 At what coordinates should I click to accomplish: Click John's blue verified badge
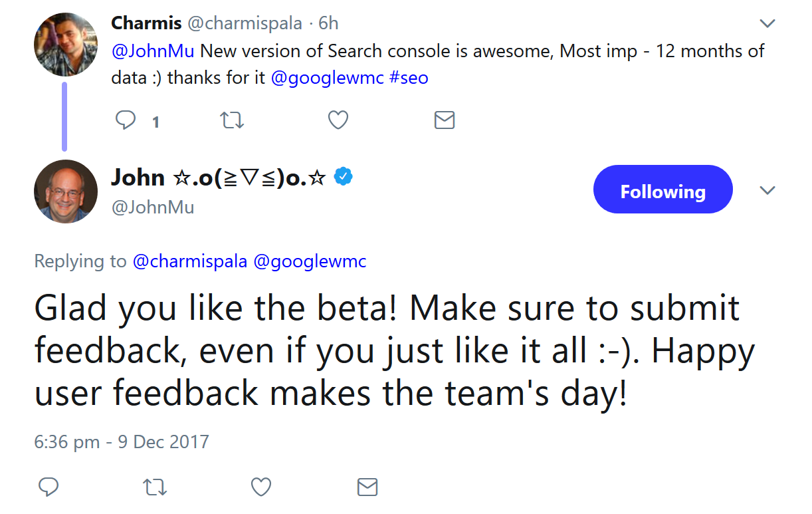(x=343, y=177)
